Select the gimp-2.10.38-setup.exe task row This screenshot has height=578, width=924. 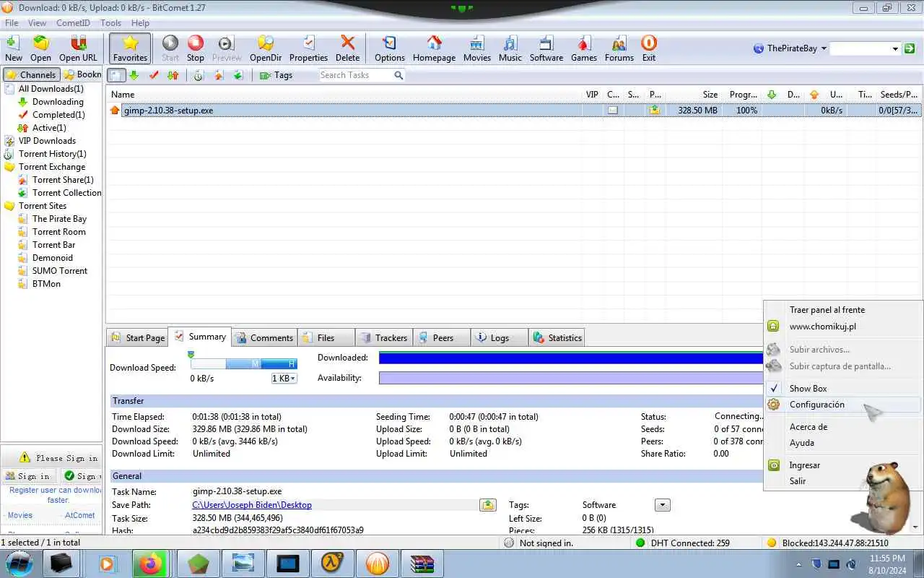(x=514, y=111)
